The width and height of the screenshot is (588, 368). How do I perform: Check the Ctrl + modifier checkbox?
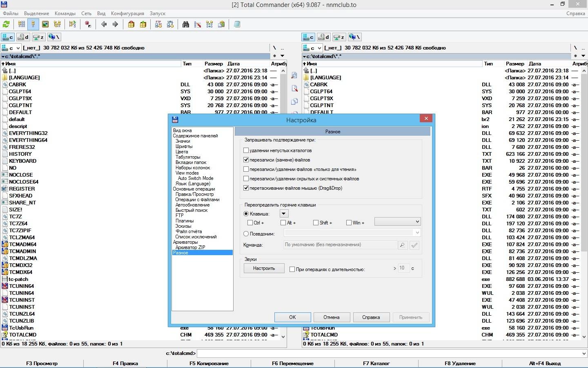250,223
